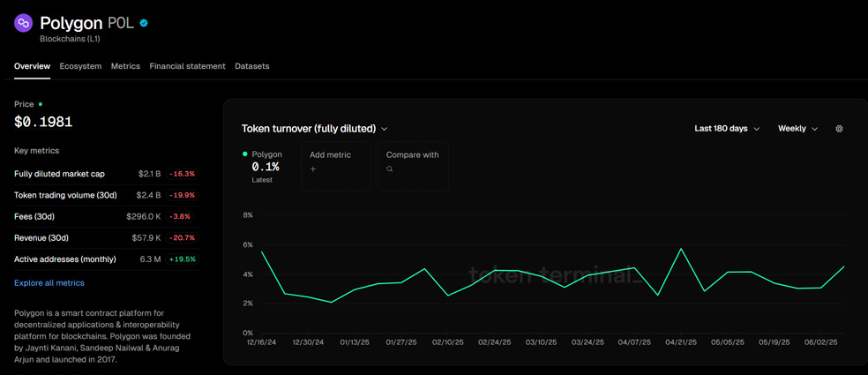The height and width of the screenshot is (375, 868).
Task: Click the $57.9 K revenue value
Action: pyautogui.click(x=146, y=237)
